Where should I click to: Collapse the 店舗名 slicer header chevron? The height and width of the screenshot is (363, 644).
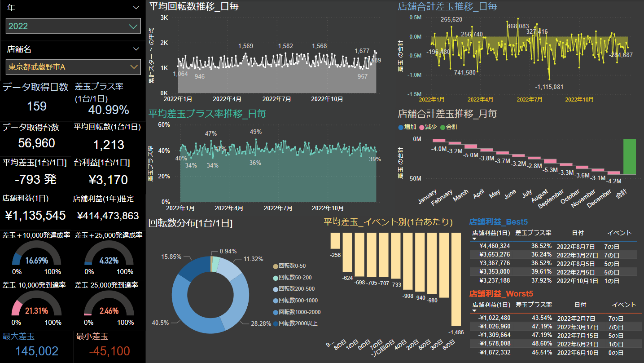(x=136, y=49)
